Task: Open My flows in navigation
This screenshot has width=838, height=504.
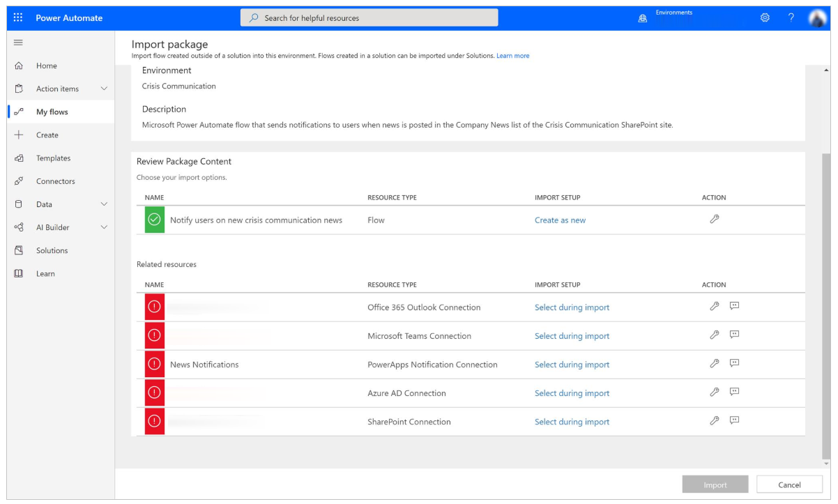Action: [x=52, y=112]
